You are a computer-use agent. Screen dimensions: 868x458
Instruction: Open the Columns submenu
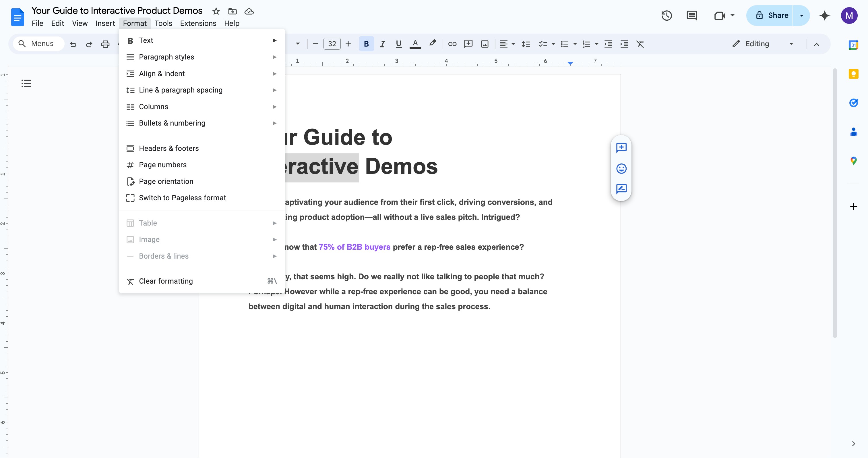coord(202,107)
